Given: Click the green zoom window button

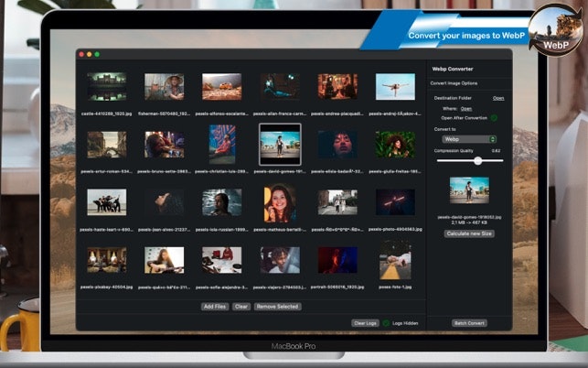Looking at the screenshot, I should click(x=97, y=54).
